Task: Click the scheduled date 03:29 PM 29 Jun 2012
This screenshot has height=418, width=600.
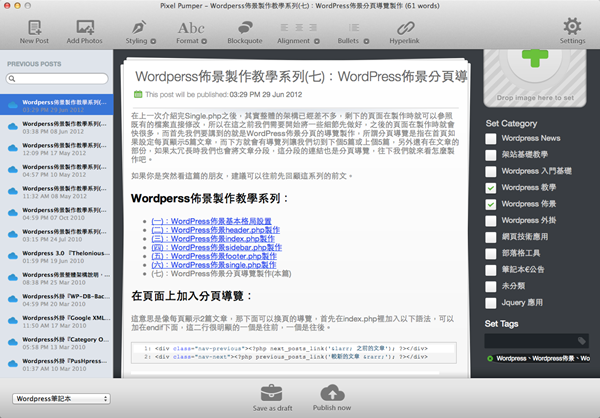Action: 266,95
